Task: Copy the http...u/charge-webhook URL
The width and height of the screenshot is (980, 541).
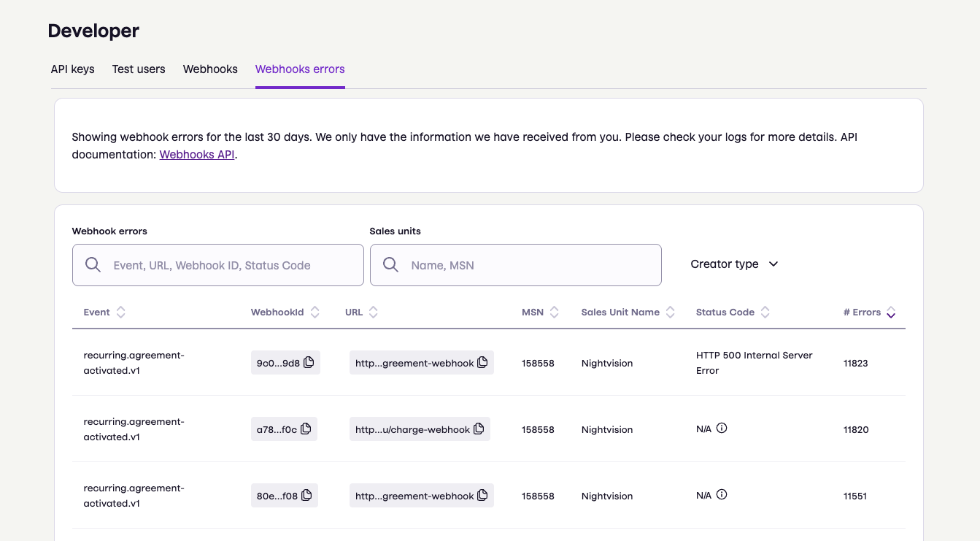Action: 479,429
